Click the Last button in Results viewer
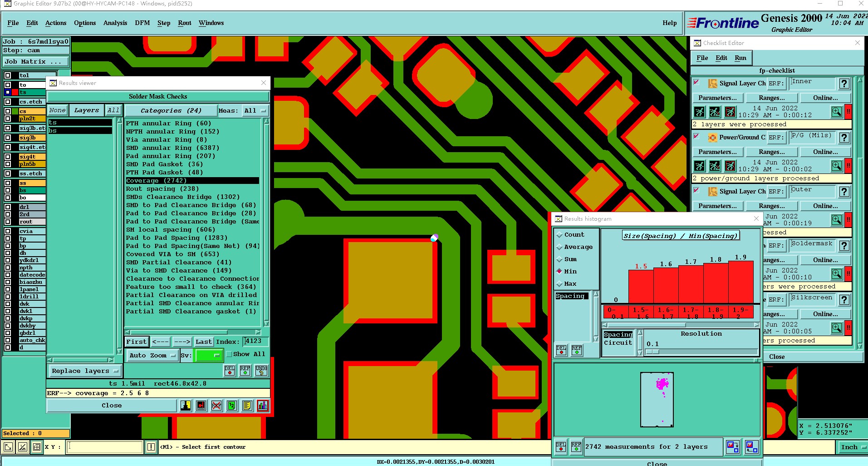 [x=204, y=342]
